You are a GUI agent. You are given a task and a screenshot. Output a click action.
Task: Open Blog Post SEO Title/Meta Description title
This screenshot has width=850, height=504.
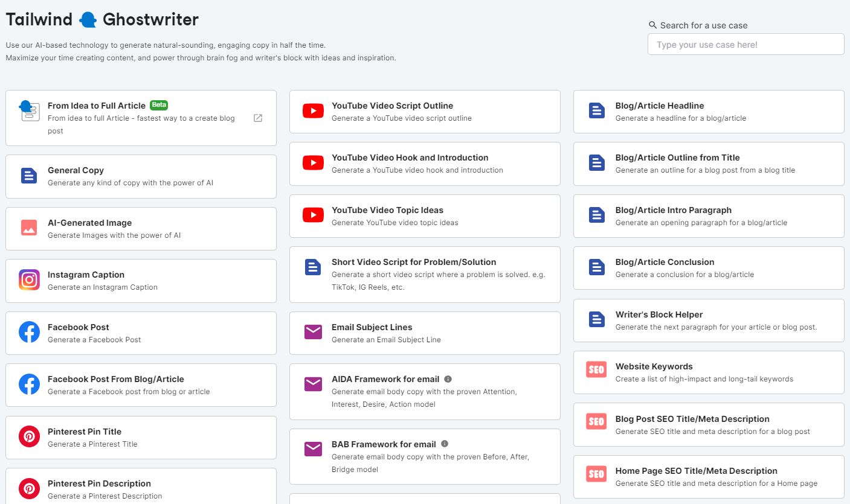[693, 419]
